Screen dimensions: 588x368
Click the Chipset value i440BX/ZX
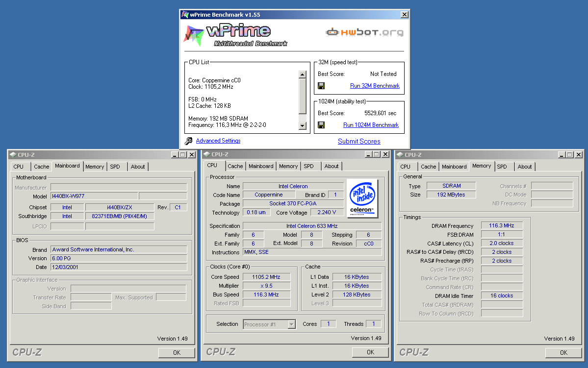119,207
